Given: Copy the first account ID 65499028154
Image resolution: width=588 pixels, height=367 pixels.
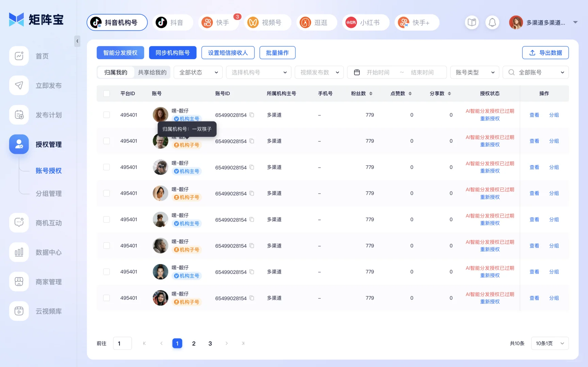Looking at the screenshot, I should (252, 115).
